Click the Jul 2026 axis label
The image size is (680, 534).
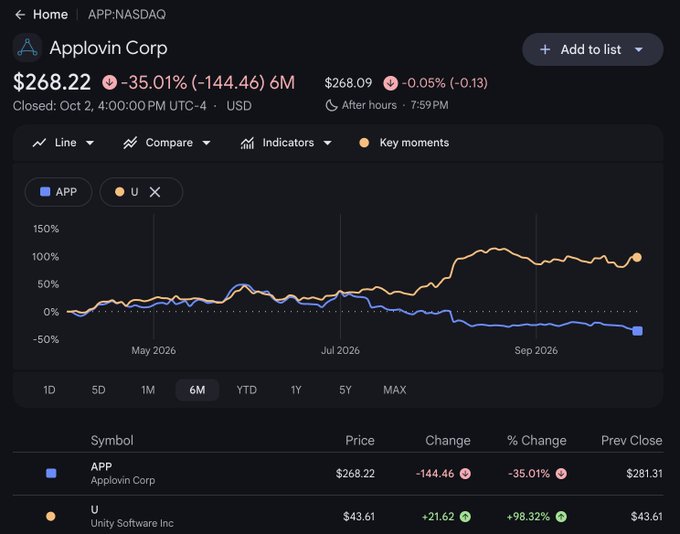(x=340, y=351)
